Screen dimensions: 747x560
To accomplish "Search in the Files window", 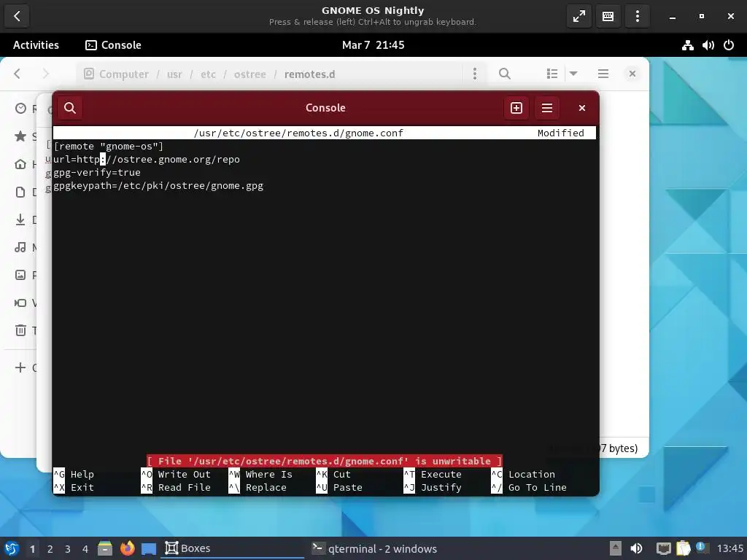I will (505, 74).
